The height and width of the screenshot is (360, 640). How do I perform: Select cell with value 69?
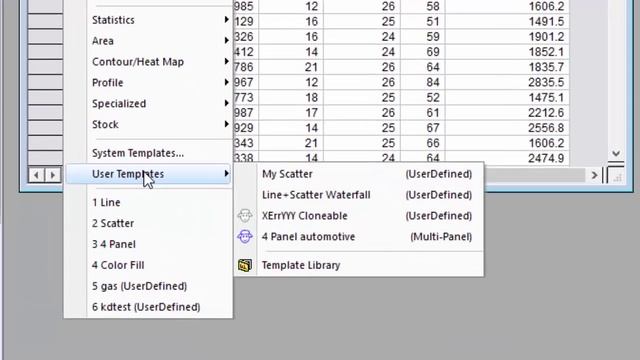tap(423, 52)
